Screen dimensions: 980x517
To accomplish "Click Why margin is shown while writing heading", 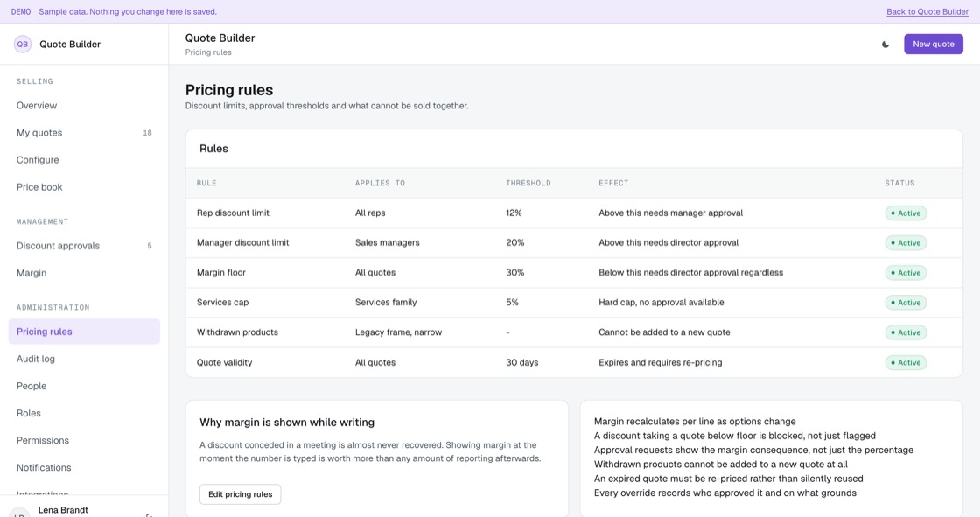I will (287, 423).
